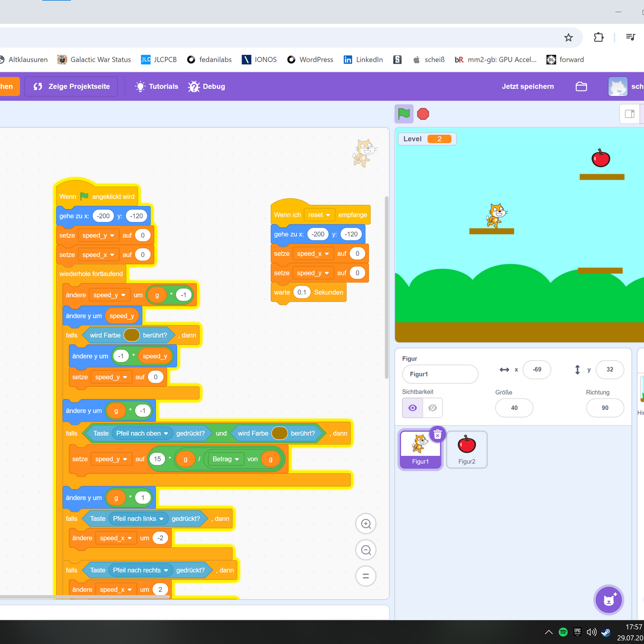Image resolution: width=644 pixels, height=644 pixels.
Task: Open the Tutorials menu
Action: coord(156,86)
